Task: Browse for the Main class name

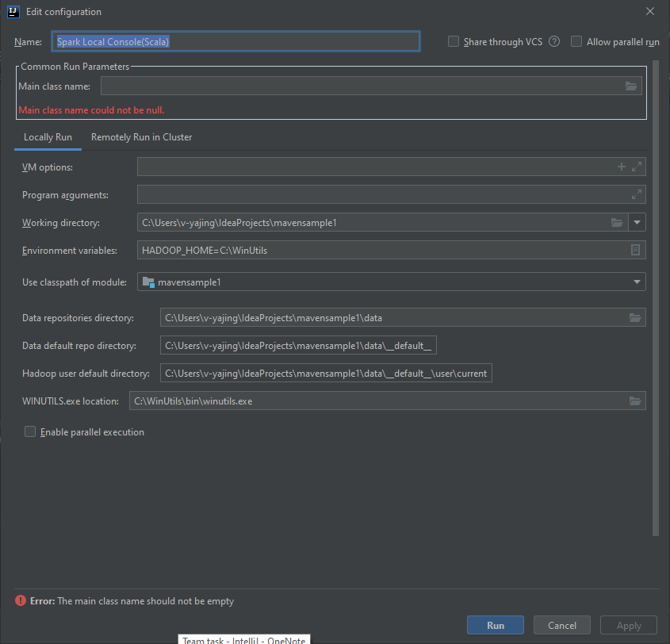Action: pos(631,86)
